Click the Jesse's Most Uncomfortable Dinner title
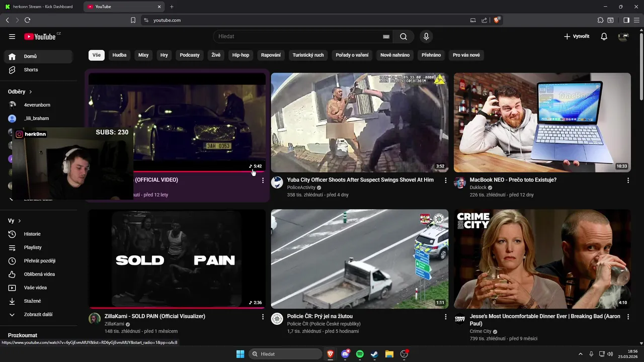The height and width of the screenshot is (362, 644). point(545,320)
